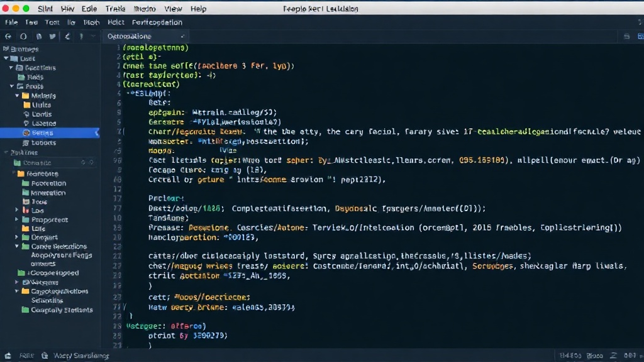Click the split panel icon at top right
The height and width of the screenshot is (362, 644).
(627, 36)
